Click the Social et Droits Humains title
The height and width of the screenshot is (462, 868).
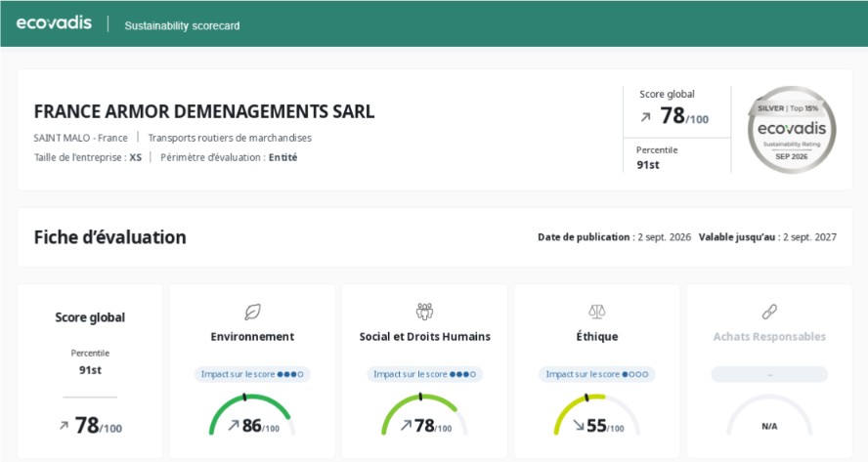tap(424, 336)
